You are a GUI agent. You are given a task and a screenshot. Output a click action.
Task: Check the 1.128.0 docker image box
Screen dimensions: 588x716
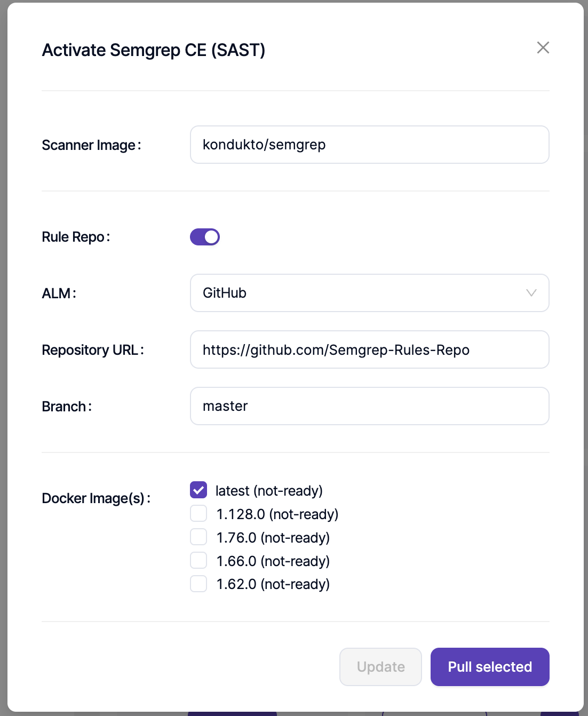coord(198,514)
